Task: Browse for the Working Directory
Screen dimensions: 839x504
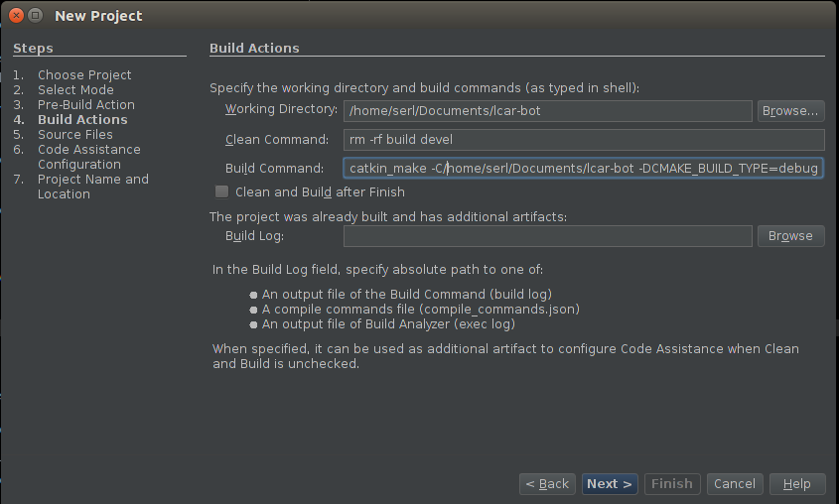Action: [790, 111]
